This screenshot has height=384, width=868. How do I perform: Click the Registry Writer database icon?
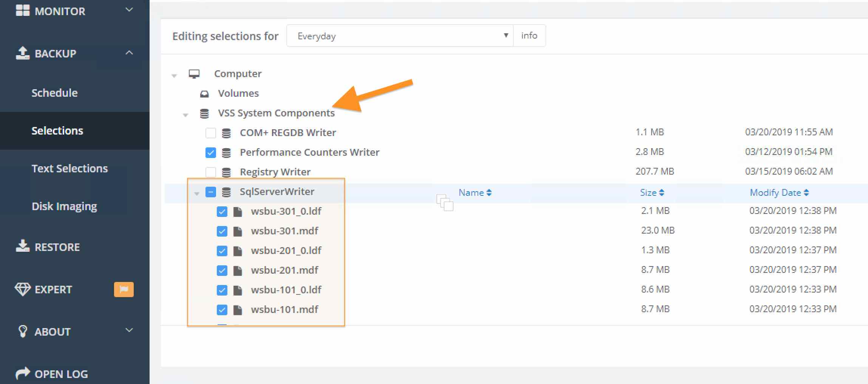(x=226, y=172)
